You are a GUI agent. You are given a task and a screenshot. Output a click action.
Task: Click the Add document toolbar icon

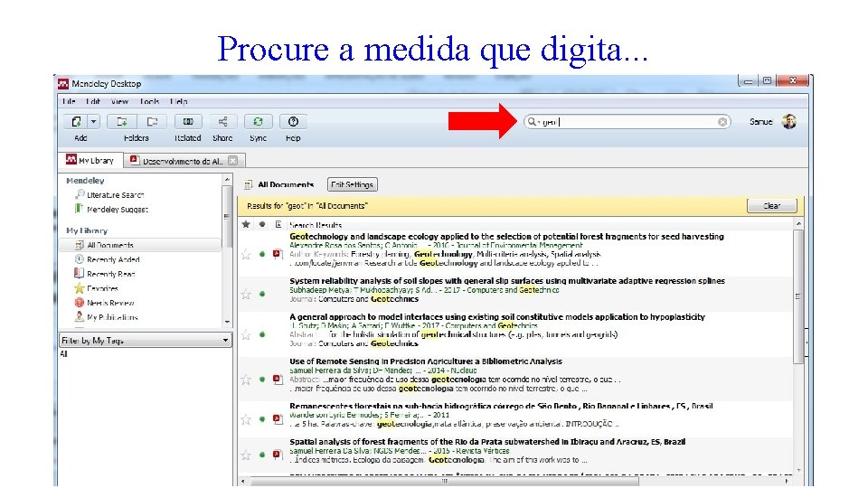tap(77, 121)
